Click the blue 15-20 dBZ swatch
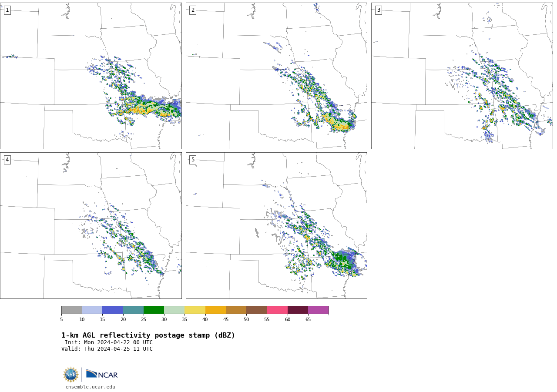This screenshot has height=392, width=557. coord(113,310)
